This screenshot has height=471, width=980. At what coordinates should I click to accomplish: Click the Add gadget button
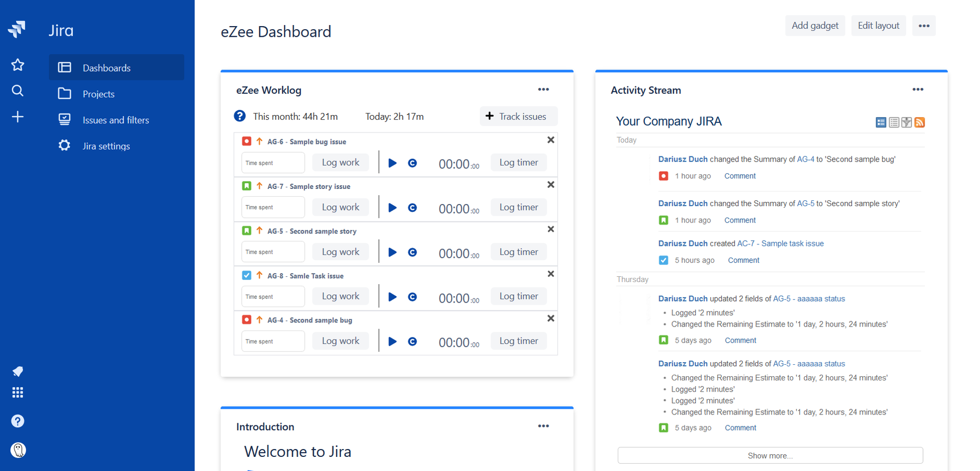click(815, 26)
